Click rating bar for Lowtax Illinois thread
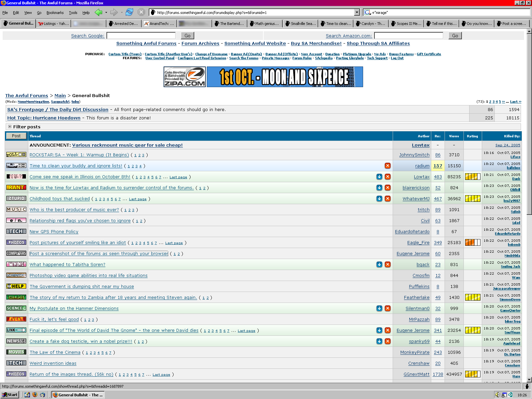The width and height of the screenshot is (532, 399). pos(472,177)
